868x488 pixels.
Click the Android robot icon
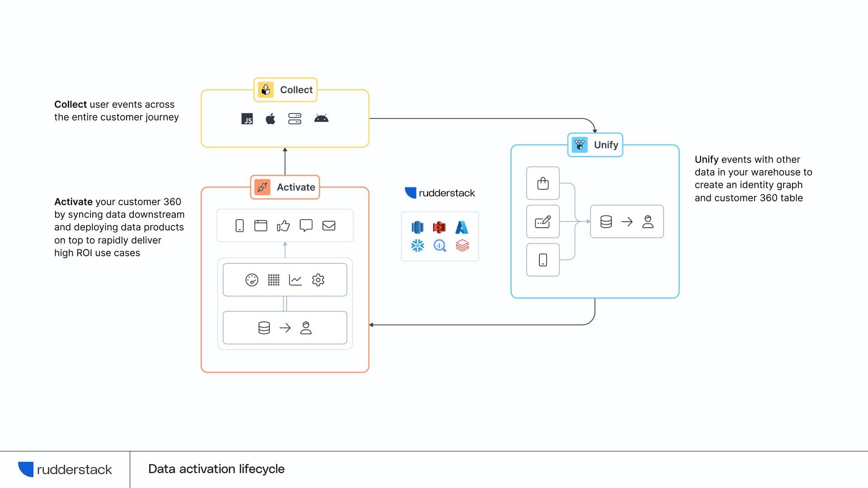321,119
